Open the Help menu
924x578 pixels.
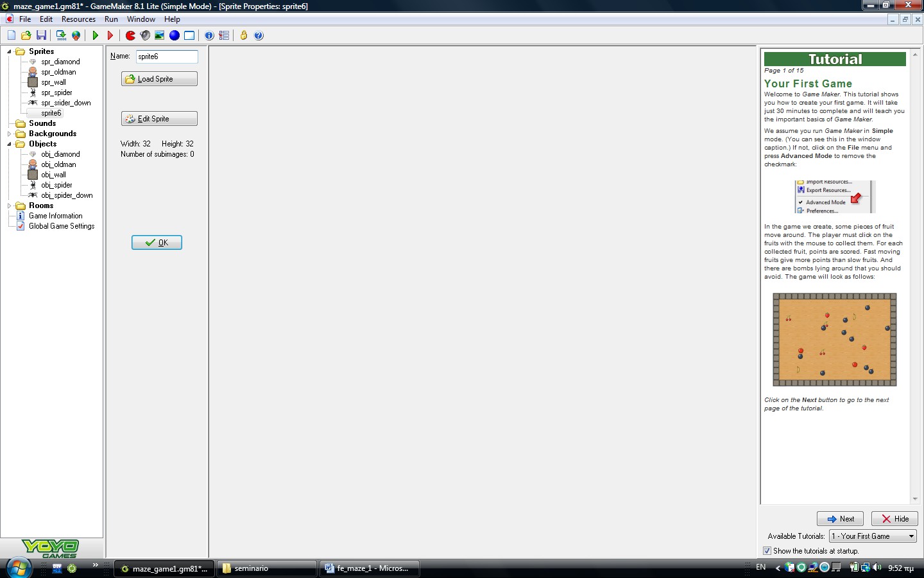tap(172, 19)
